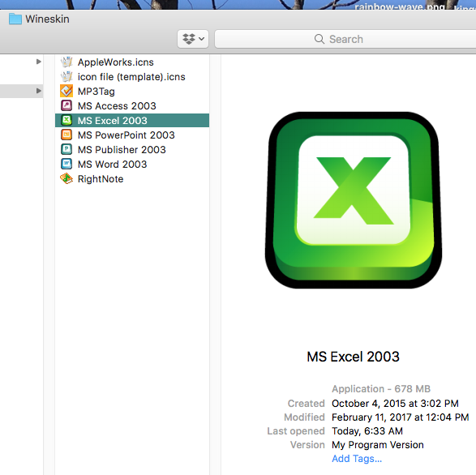Click the Wineskin folder icon in title bar

[15, 19]
